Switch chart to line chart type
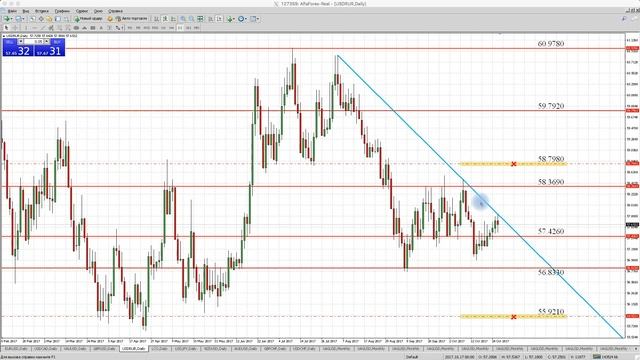Viewport: 640px width, 360px height. [x=173, y=19]
